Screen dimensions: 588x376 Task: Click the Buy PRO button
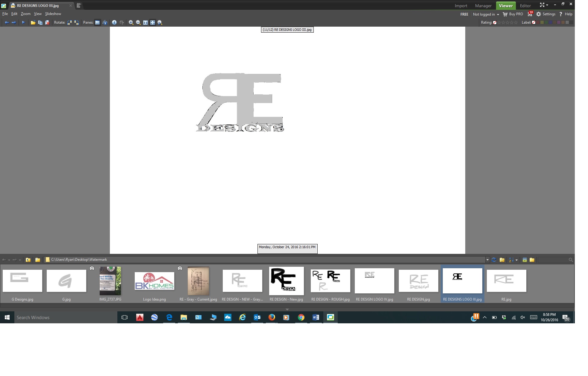513,14
